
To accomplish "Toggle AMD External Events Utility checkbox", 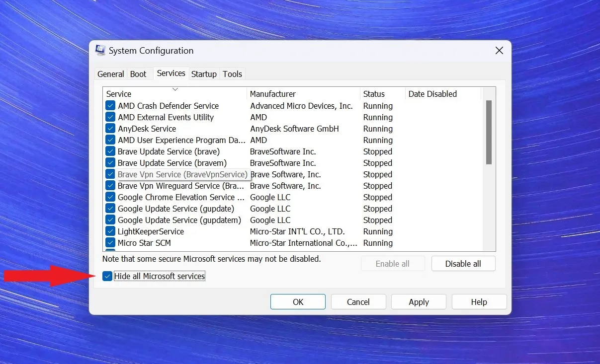I will click(x=110, y=117).
